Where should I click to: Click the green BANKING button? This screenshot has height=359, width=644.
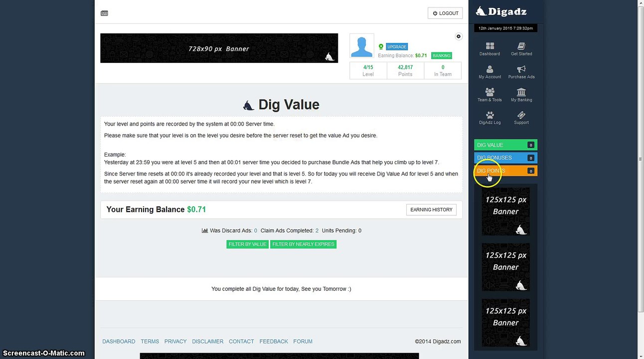pos(441,56)
